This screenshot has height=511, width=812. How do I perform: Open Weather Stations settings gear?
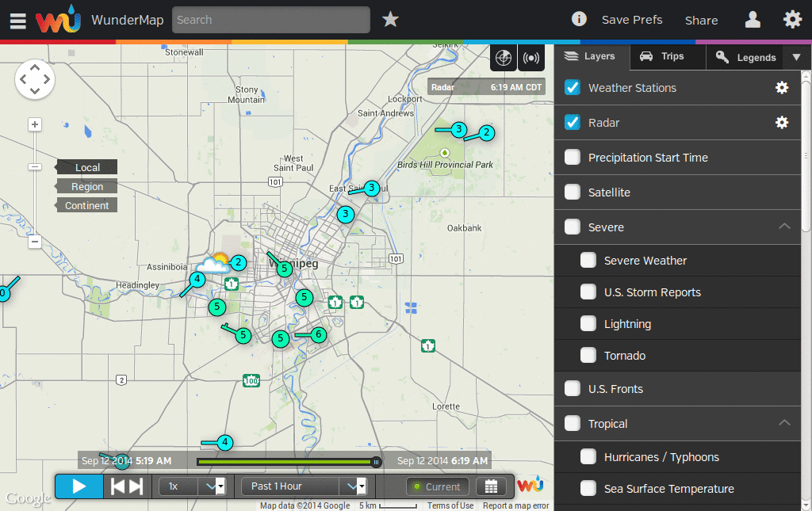pos(781,87)
